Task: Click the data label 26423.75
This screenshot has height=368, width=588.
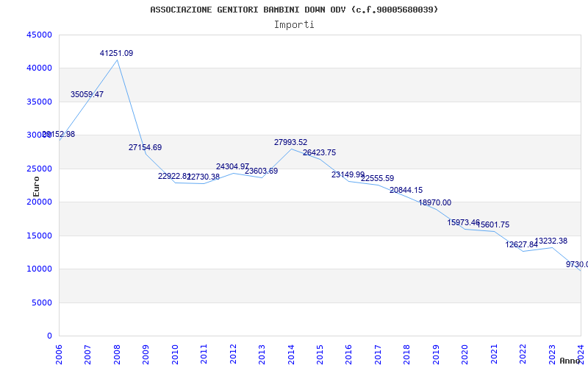Action: tap(320, 153)
